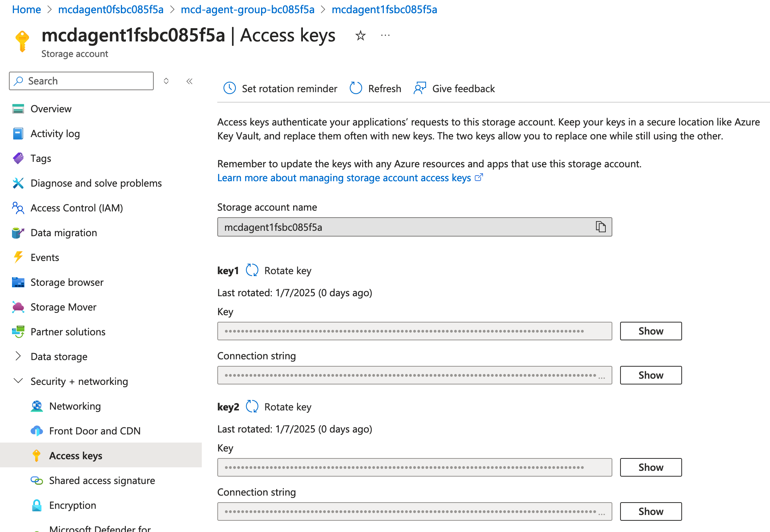Click the Overview icon in sidebar
The width and height of the screenshot is (770, 532).
click(x=18, y=109)
